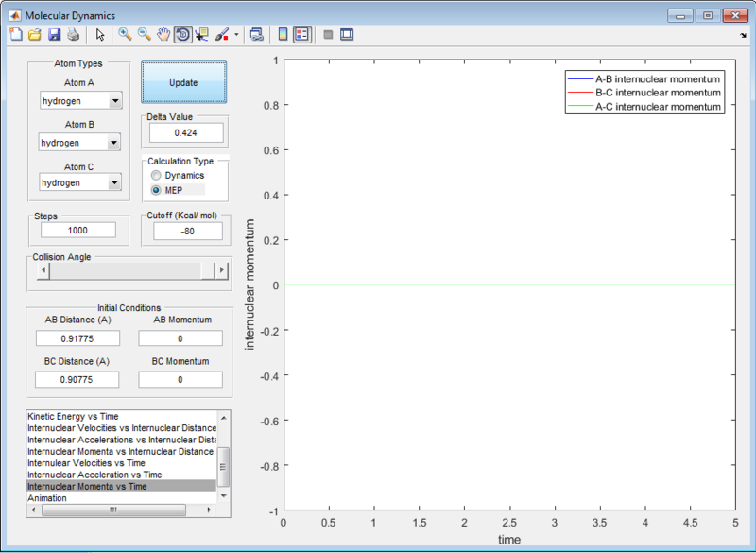Click the Cutoff (Kcal/mol) field
Image resolution: width=756 pixels, height=553 pixels.
pos(188,232)
